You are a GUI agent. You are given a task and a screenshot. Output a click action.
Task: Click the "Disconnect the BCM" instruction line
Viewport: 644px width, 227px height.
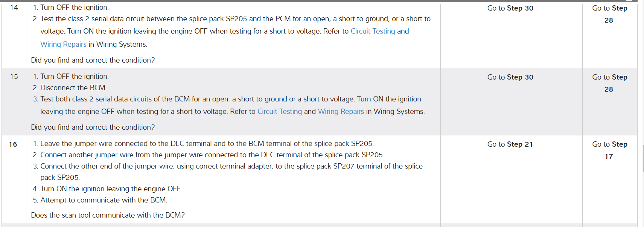coord(73,88)
